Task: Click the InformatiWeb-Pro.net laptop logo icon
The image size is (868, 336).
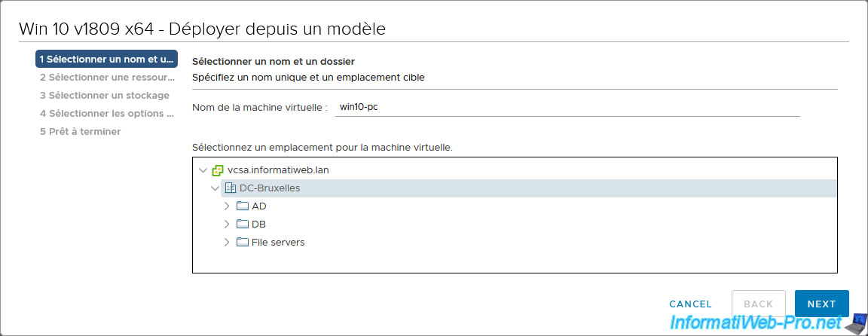Action: pyautogui.click(x=856, y=323)
